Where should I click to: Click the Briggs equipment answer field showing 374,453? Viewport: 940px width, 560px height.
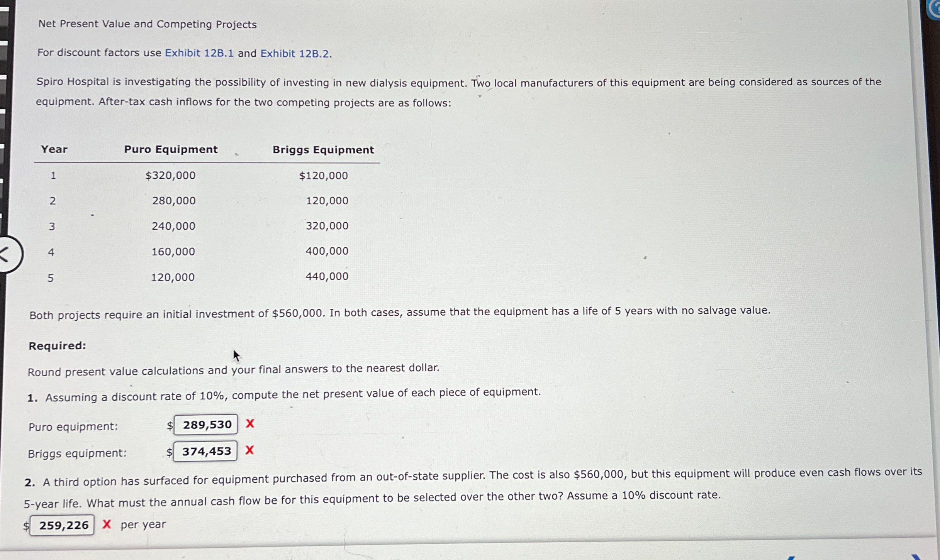tap(205, 451)
